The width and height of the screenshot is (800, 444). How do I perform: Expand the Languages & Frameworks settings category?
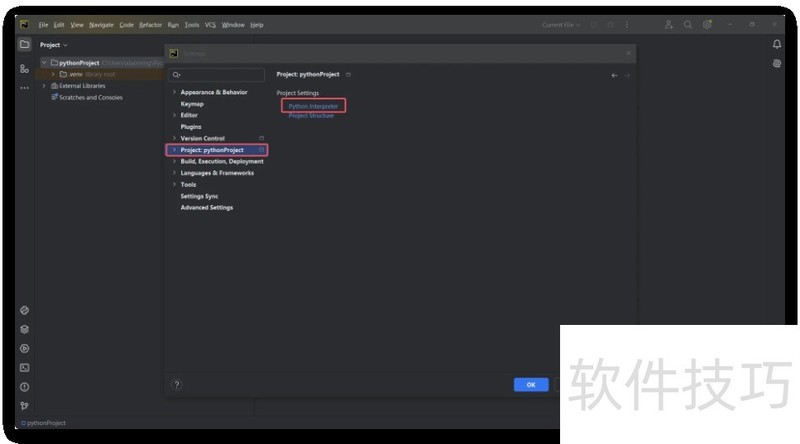pyautogui.click(x=174, y=173)
